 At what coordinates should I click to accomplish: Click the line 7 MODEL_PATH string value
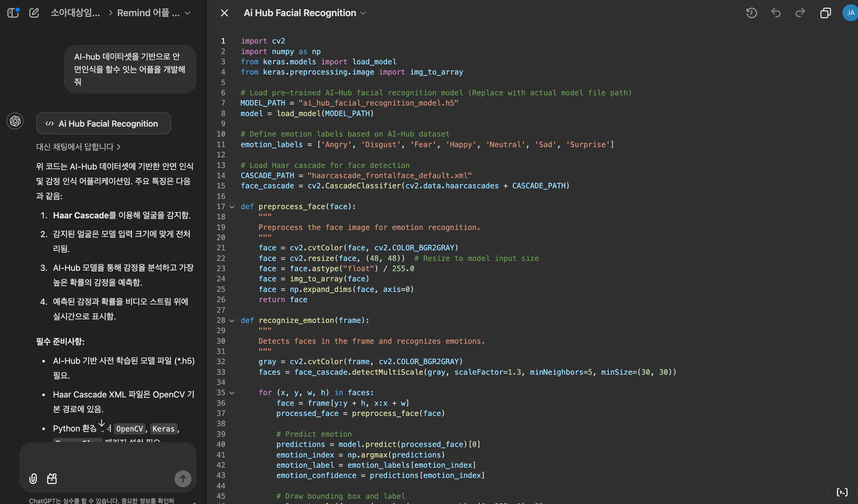pos(379,103)
